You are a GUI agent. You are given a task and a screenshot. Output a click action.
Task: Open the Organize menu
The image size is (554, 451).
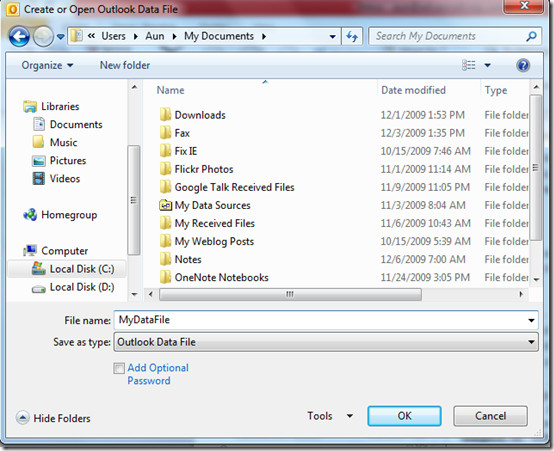(47, 65)
